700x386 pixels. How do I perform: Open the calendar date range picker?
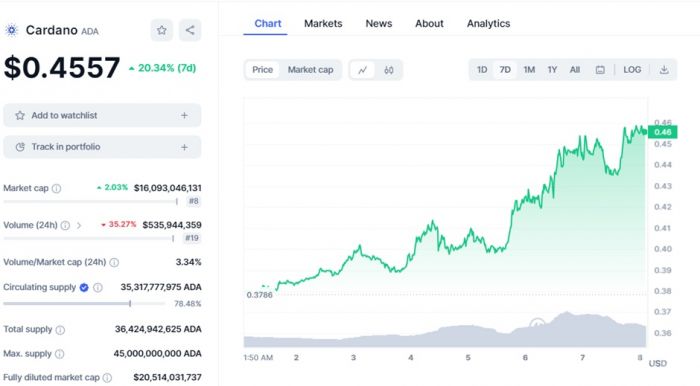pyautogui.click(x=600, y=70)
